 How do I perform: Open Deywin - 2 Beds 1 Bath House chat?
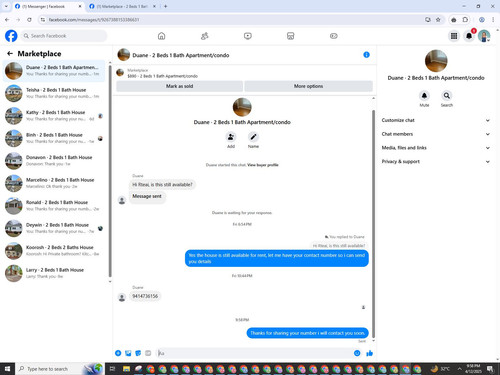[x=54, y=228]
